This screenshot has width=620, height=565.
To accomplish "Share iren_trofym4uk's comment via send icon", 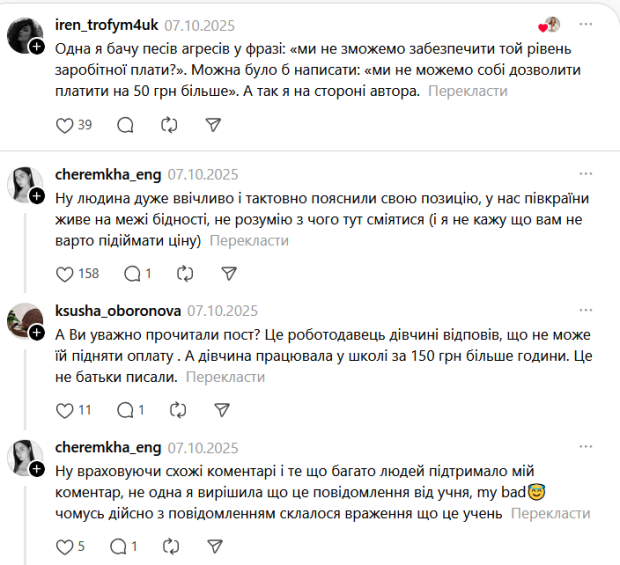I will point(213,125).
